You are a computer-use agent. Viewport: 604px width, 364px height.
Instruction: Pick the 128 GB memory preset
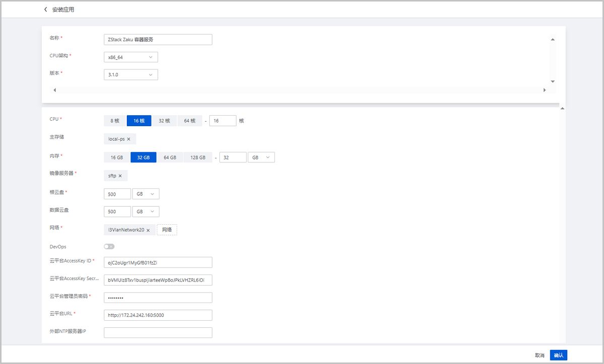pyautogui.click(x=198, y=157)
